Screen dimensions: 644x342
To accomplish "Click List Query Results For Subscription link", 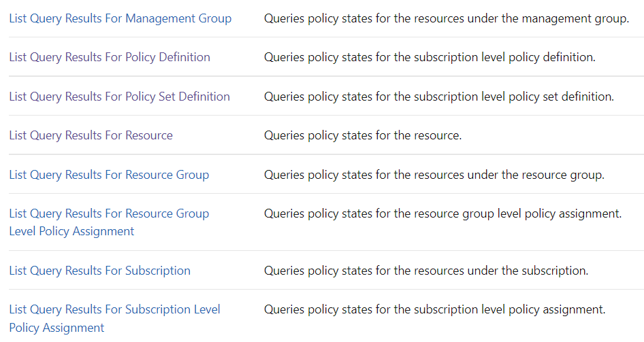I will pos(99,271).
